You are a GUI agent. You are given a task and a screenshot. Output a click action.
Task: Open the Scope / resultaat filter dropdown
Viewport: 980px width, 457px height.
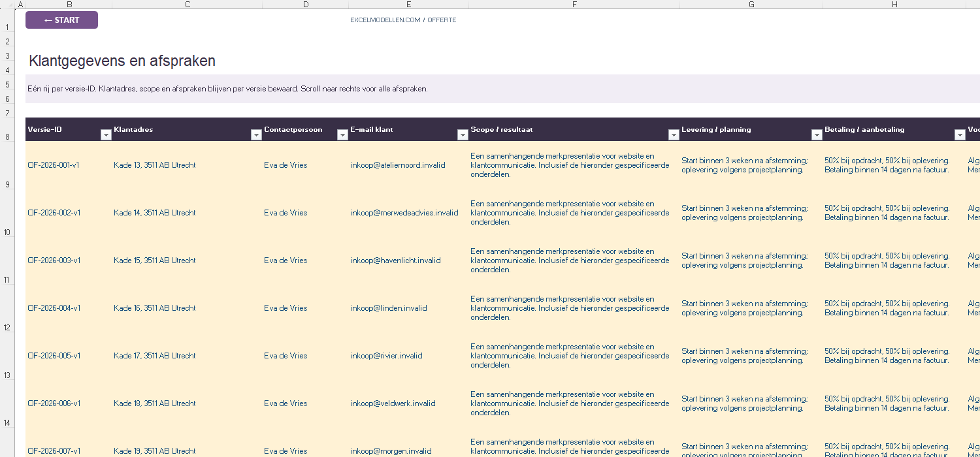point(674,134)
